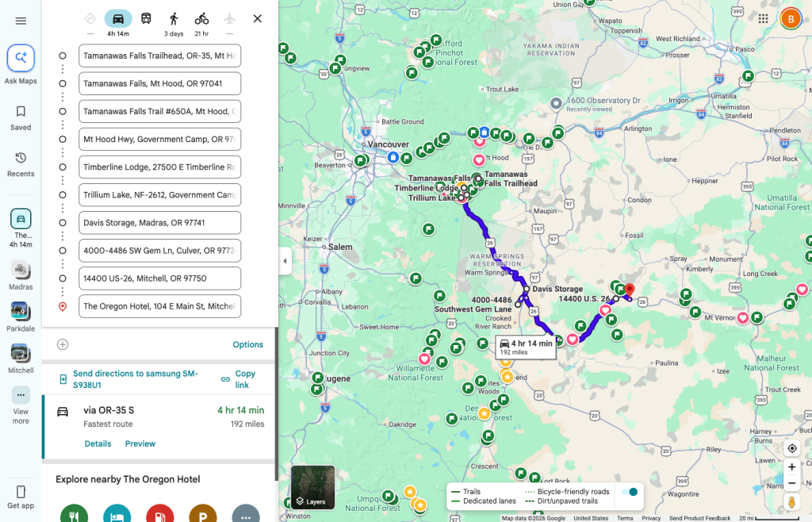Add another destination with plus icon
The image size is (812, 522).
tap(63, 344)
